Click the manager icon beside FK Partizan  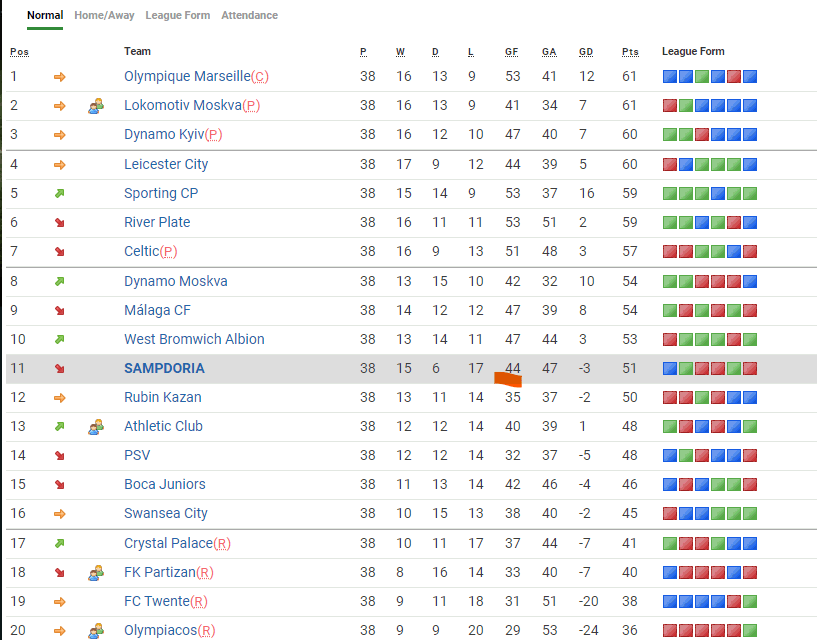pyautogui.click(x=96, y=573)
